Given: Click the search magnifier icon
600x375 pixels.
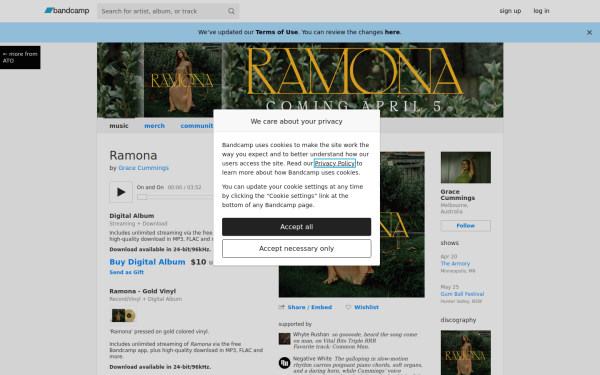Looking at the screenshot, I should coord(231,11).
